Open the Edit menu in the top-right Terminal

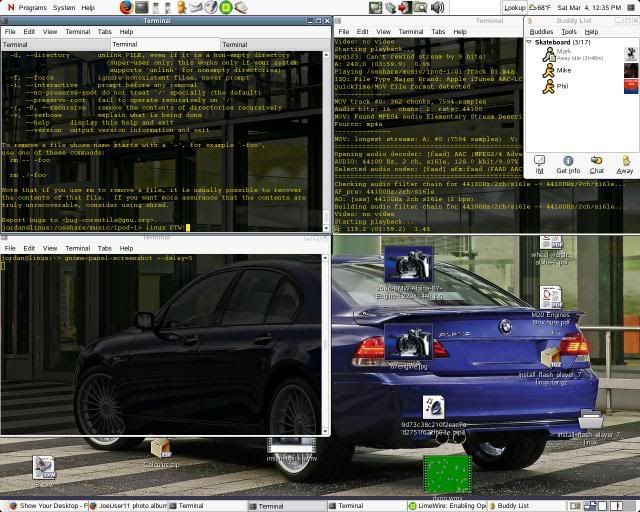362,31
